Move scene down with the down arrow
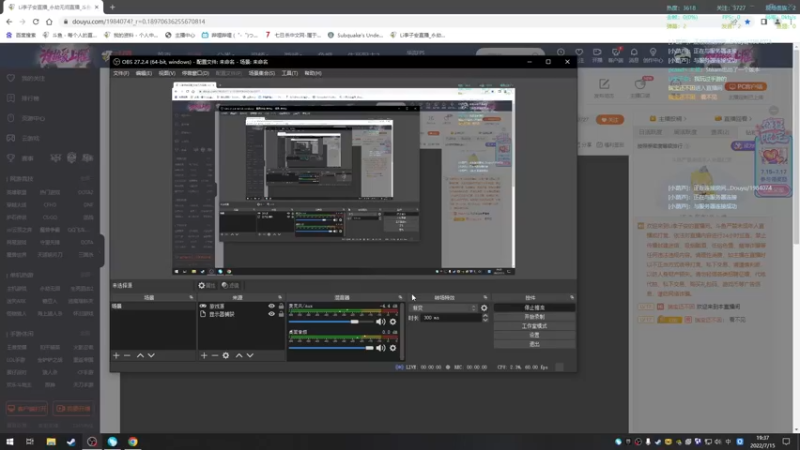The width and height of the screenshot is (800, 450). coord(151,355)
